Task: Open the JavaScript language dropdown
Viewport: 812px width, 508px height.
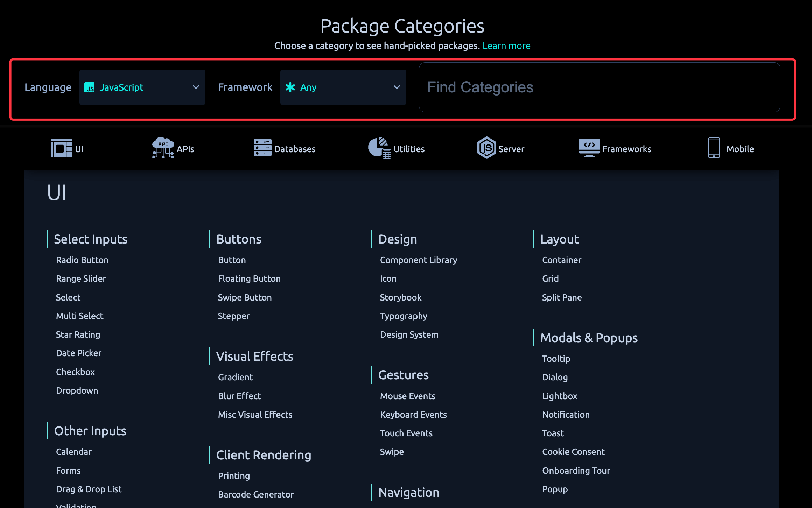Action: coord(142,87)
